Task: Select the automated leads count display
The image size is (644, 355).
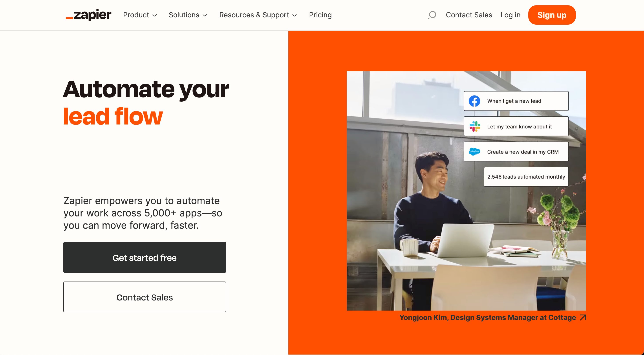Action: pyautogui.click(x=525, y=177)
